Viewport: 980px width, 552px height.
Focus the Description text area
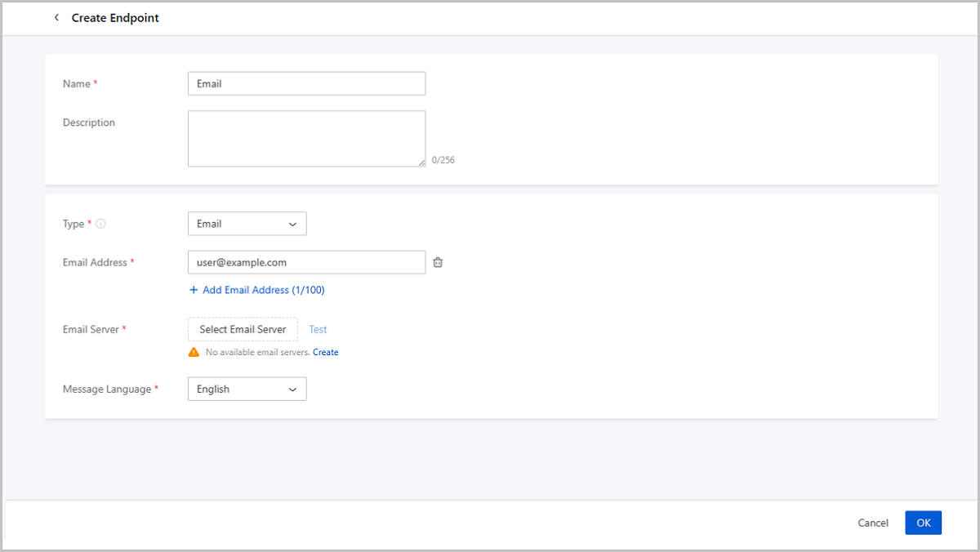[306, 139]
